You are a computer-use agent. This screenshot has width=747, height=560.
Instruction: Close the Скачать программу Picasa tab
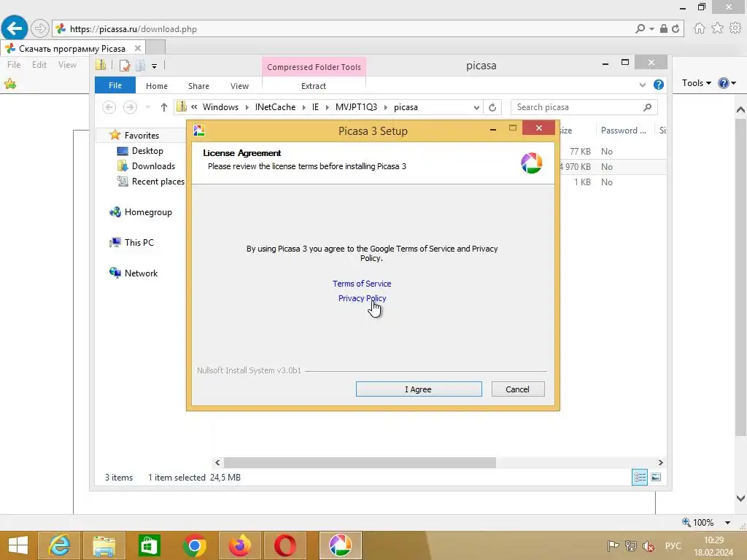[138, 48]
